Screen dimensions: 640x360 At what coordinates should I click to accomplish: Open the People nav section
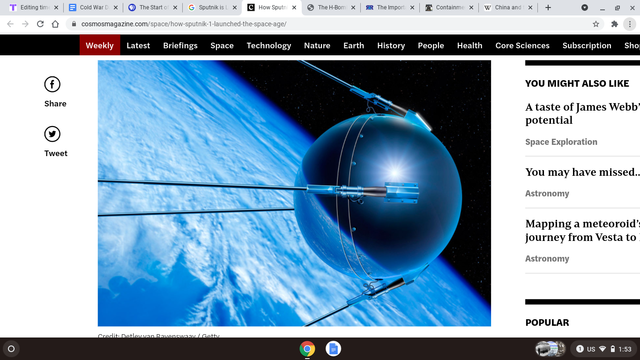(431, 45)
